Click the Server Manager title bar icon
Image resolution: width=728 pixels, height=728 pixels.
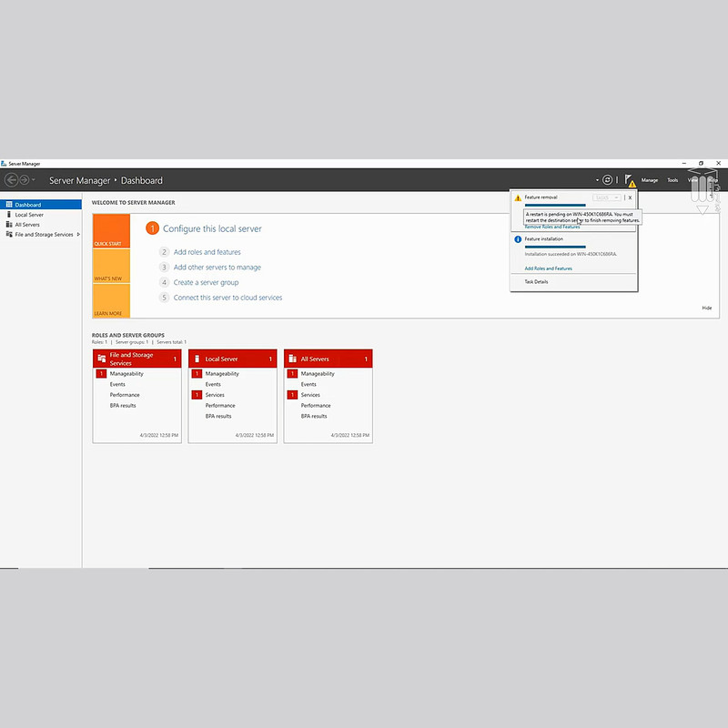4,164
